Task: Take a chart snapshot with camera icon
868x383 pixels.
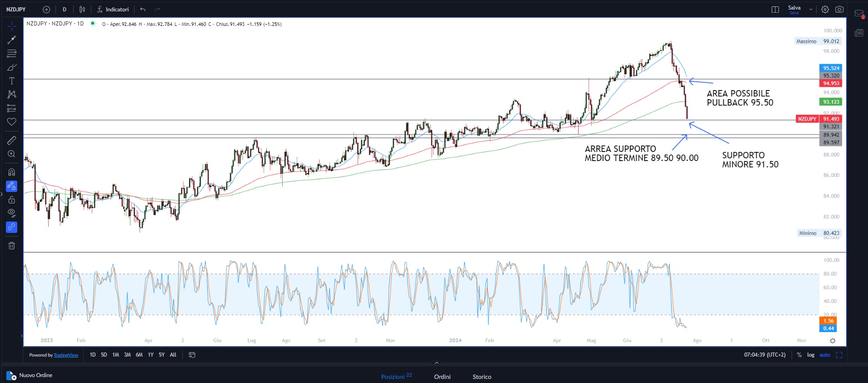Action: pos(839,10)
